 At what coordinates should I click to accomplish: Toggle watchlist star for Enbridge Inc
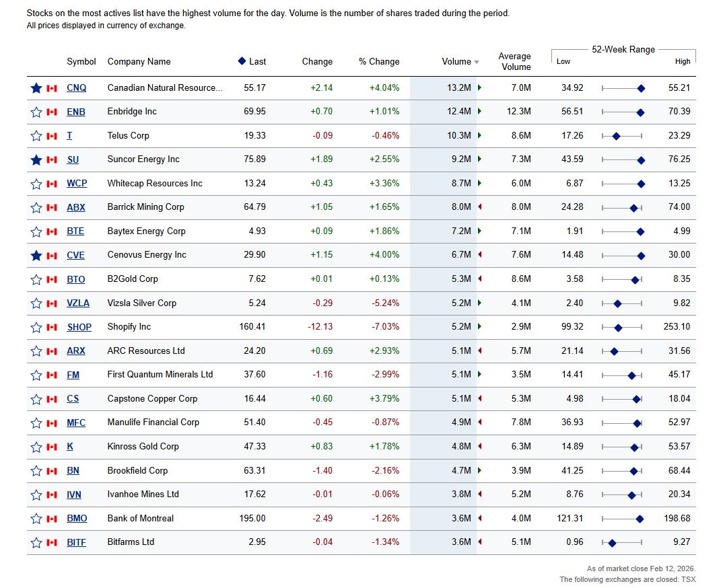tap(36, 112)
